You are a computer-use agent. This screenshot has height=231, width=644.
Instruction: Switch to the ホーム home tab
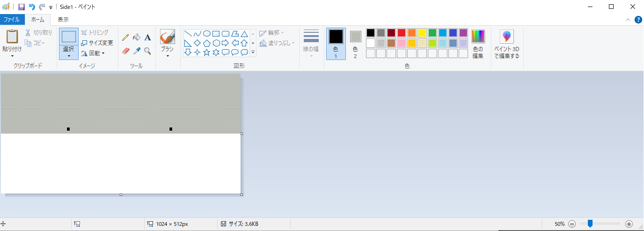click(37, 20)
